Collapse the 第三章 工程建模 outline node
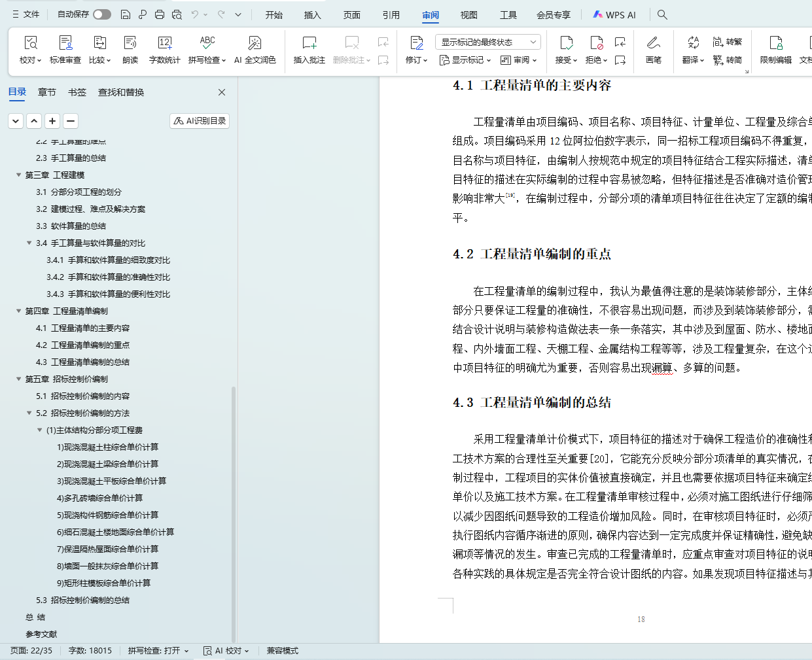This screenshot has height=660, width=812. point(18,175)
